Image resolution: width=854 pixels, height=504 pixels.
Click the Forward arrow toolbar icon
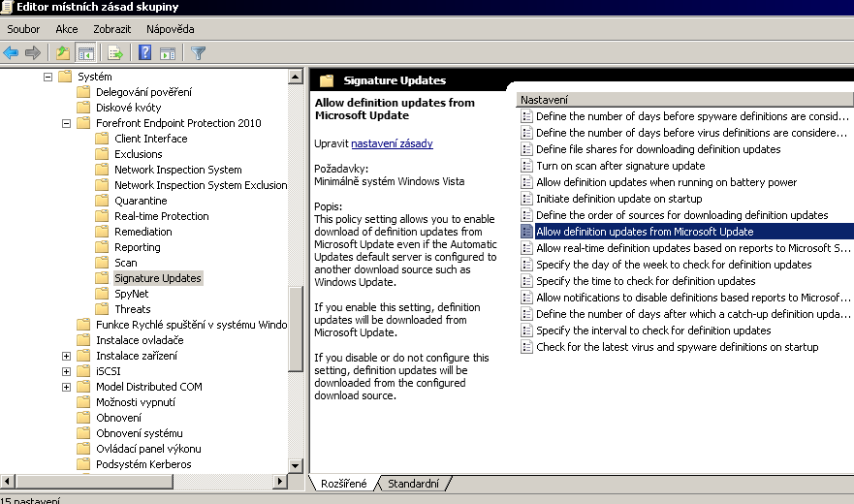[33, 53]
